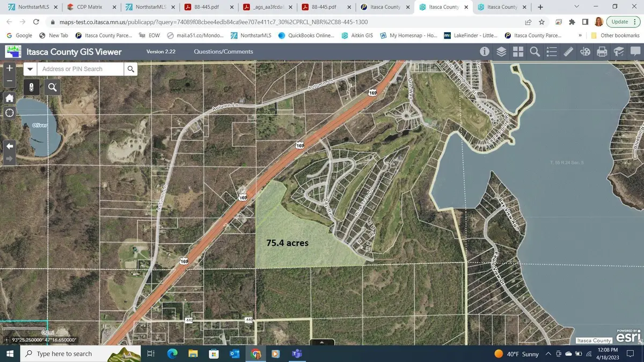The height and width of the screenshot is (362, 644).
Task: Toggle the zoom-by-rectangle magnifier tool
Action: 52,87
